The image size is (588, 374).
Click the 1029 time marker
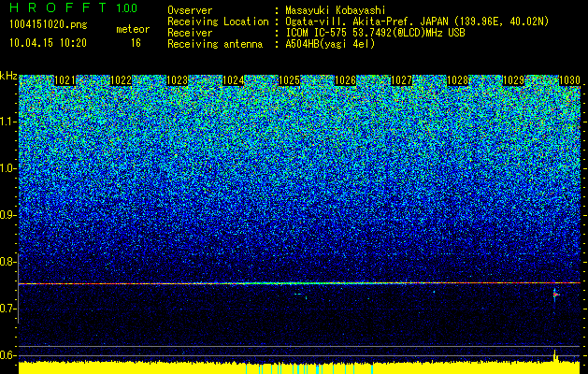pos(513,80)
